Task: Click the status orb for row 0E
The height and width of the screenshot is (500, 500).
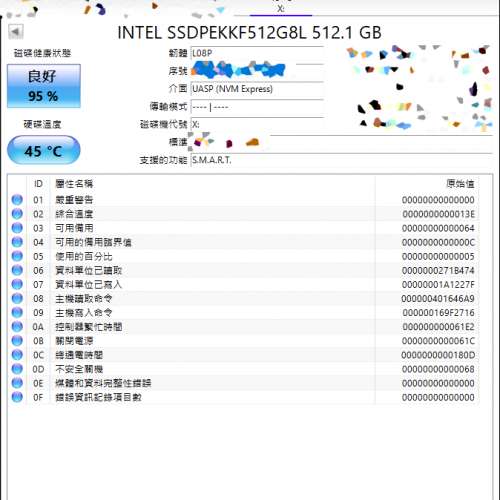Action: click(x=17, y=383)
